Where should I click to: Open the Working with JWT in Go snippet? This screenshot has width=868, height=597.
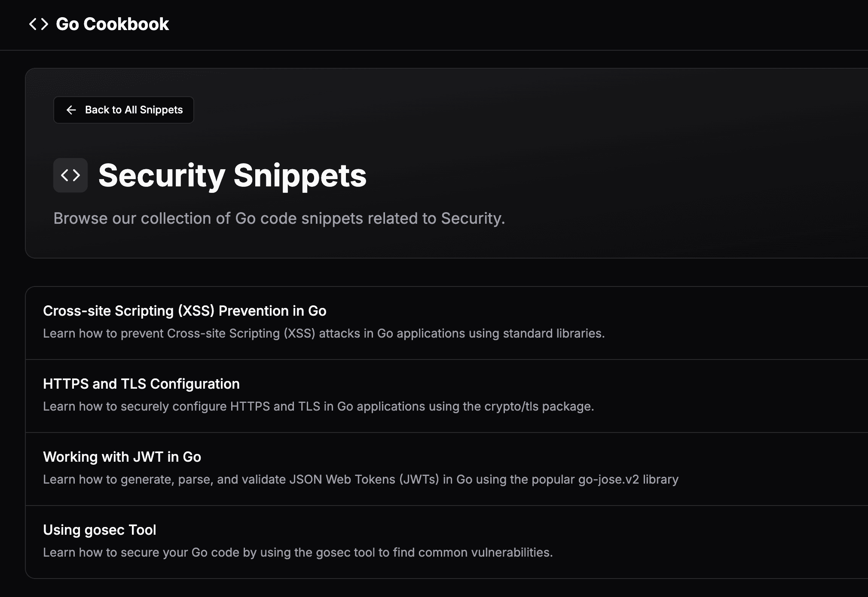pos(122,457)
